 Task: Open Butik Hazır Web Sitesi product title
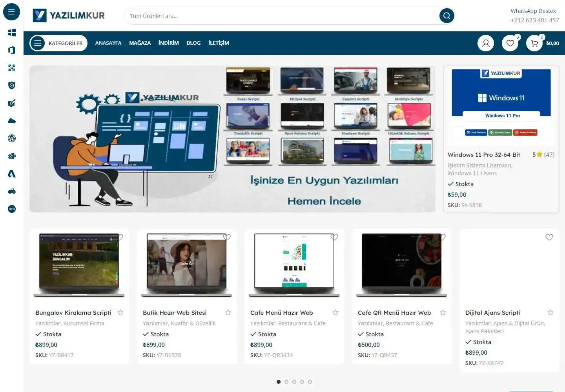point(175,313)
